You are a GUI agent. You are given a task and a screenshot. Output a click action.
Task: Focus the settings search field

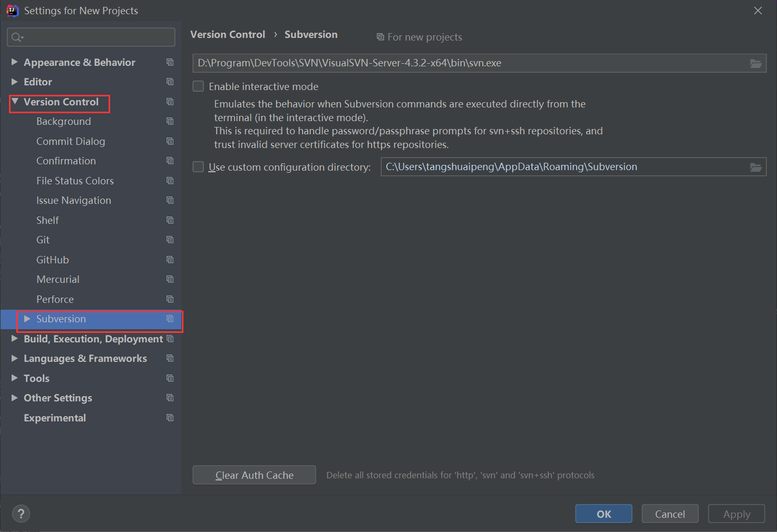91,37
